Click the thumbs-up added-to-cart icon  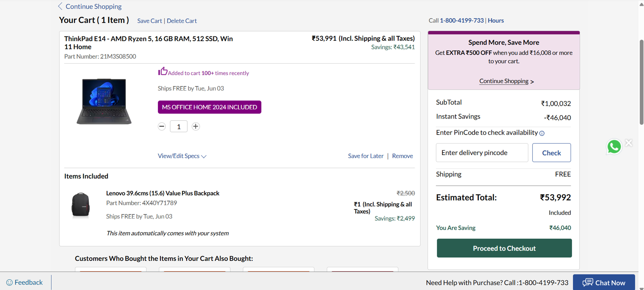point(163,71)
